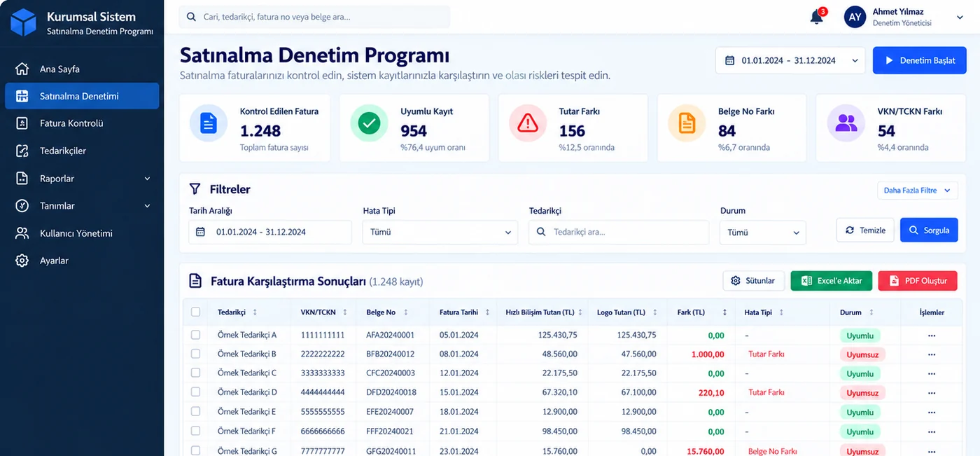Open the header date range dropdown
The image size is (980, 456).
790,60
